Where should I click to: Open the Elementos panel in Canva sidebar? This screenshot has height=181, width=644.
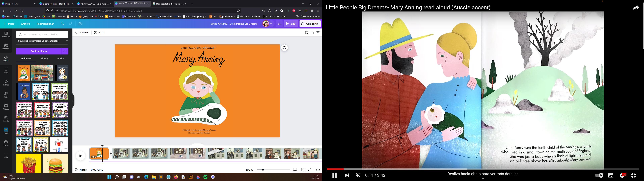click(6, 46)
